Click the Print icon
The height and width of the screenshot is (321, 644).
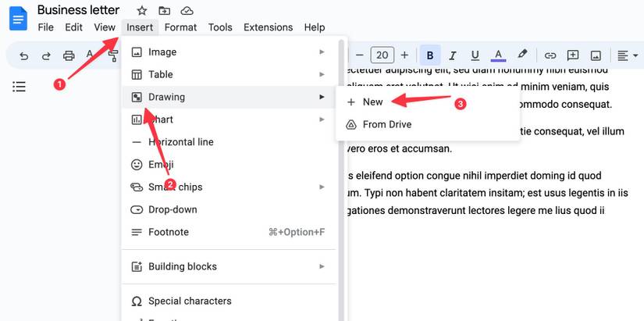[x=69, y=55]
